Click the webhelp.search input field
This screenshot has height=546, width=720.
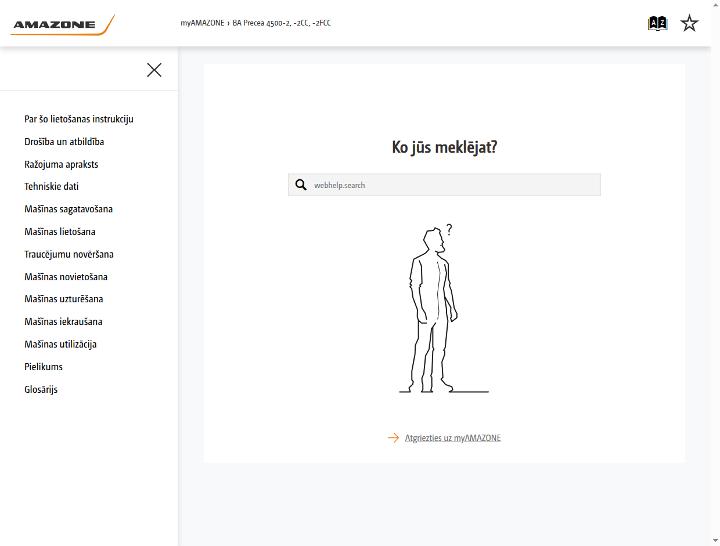coord(444,185)
